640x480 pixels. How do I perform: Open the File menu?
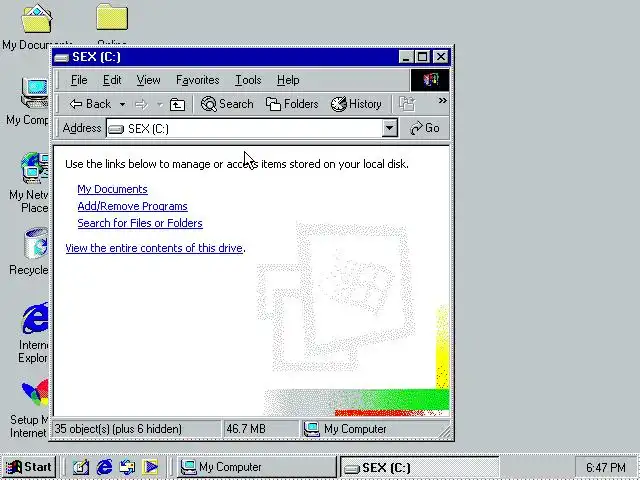pos(79,80)
